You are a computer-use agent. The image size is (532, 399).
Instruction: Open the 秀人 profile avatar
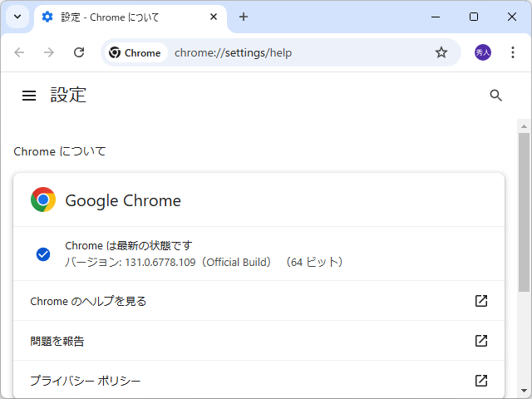pos(482,52)
